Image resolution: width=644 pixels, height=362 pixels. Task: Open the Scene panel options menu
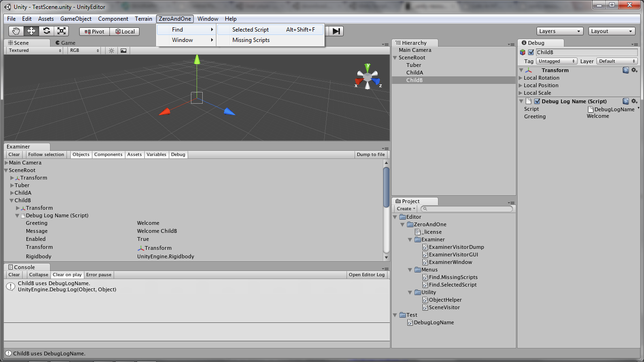pos(386,44)
